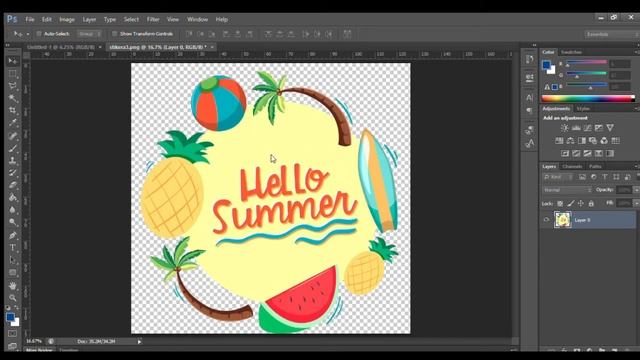The width and height of the screenshot is (640, 360).
Task: Toggle lock image pixels
Action: [x=571, y=203]
